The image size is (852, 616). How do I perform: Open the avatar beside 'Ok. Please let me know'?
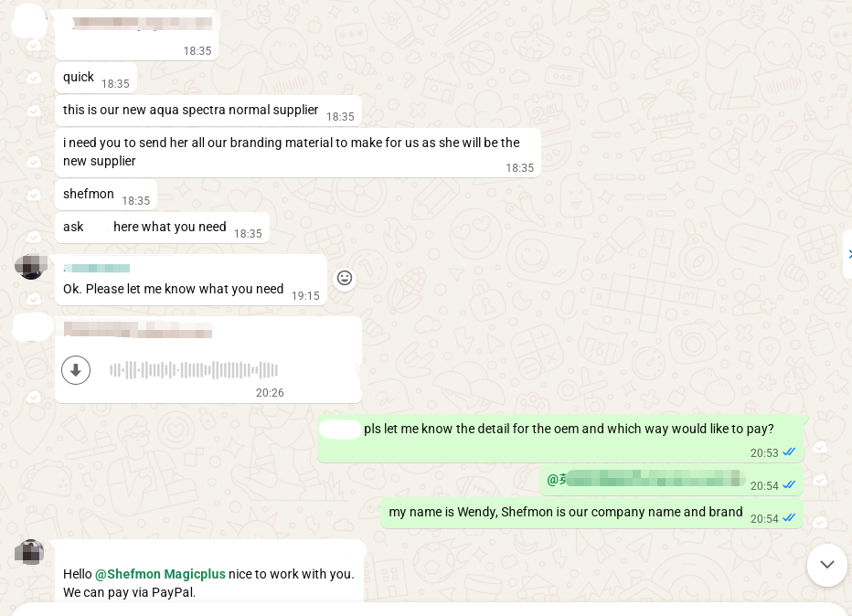[x=30, y=267]
